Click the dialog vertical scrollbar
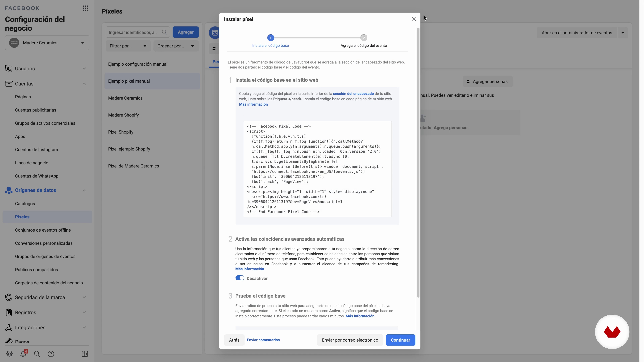The height and width of the screenshot is (362, 644). [x=418, y=162]
